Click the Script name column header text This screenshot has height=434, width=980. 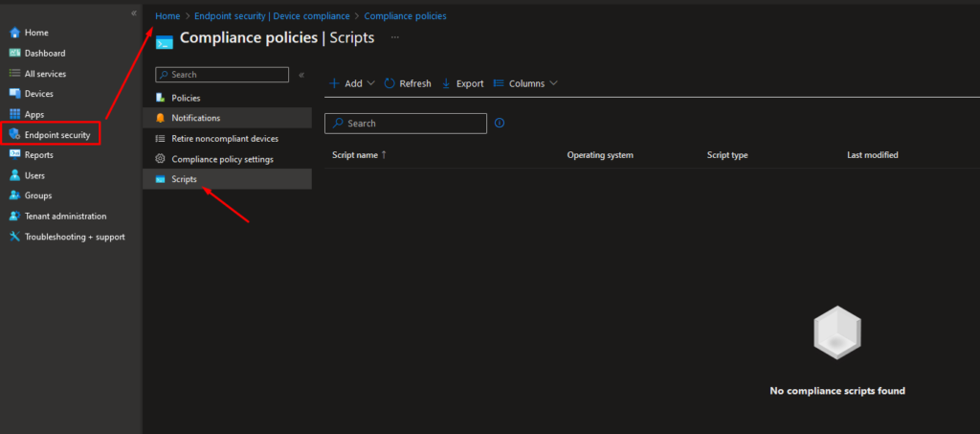pos(354,155)
